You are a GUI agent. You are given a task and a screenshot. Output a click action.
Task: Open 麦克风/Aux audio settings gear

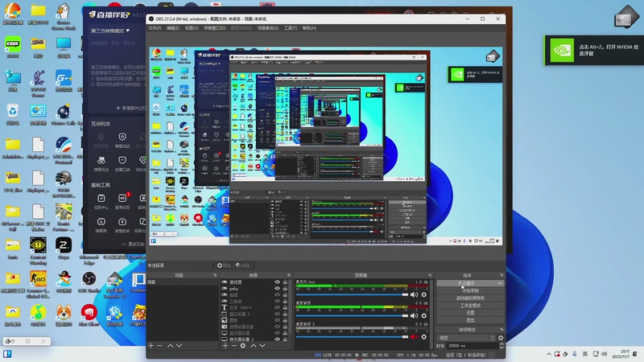click(x=424, y=294)
